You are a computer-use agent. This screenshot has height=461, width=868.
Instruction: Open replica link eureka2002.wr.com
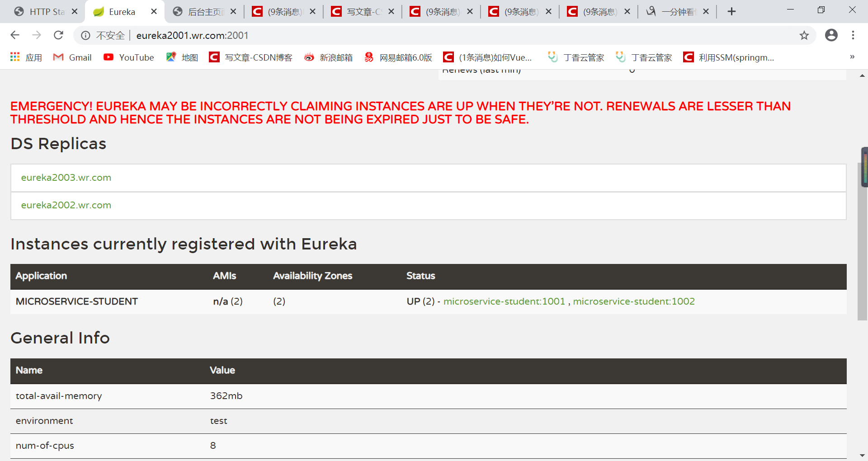tap(66, 205)
